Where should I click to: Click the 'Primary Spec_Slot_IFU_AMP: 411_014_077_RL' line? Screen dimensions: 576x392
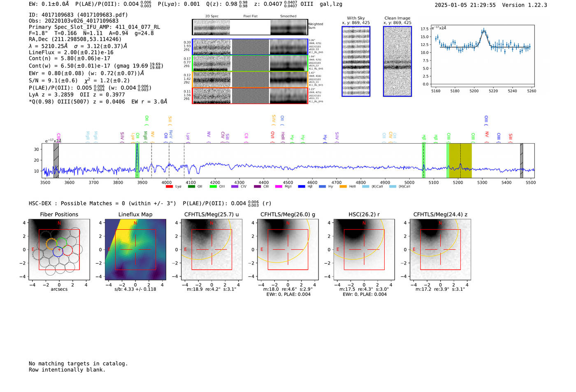tap(95, 27)
